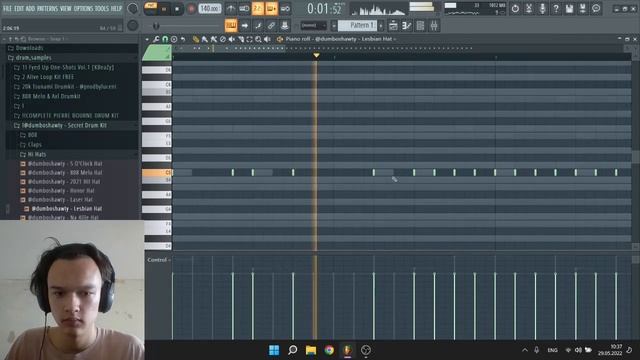Screen dimensions: 640x360
Task: Open the playlist view icon
Action: [x=393, y=25]
